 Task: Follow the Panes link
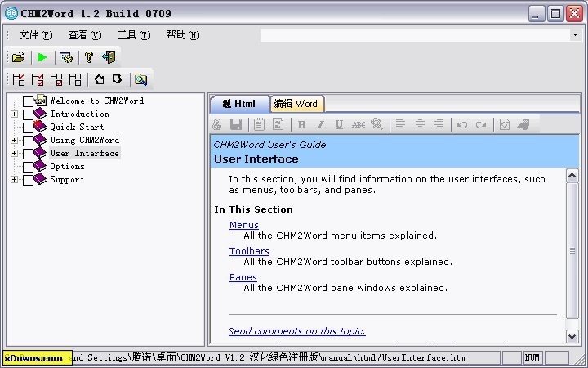[x=243, y=277]
